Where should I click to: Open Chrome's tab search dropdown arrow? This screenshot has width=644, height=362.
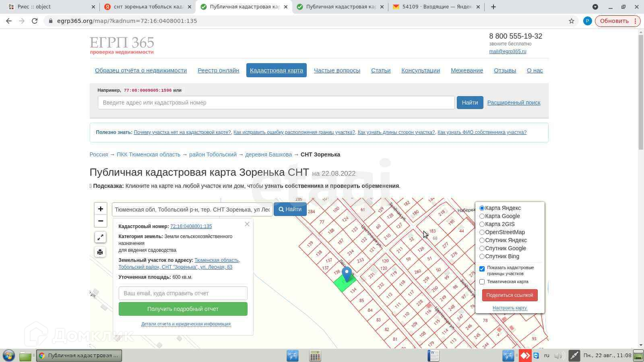pyautogui.click(x=595, y=7)
